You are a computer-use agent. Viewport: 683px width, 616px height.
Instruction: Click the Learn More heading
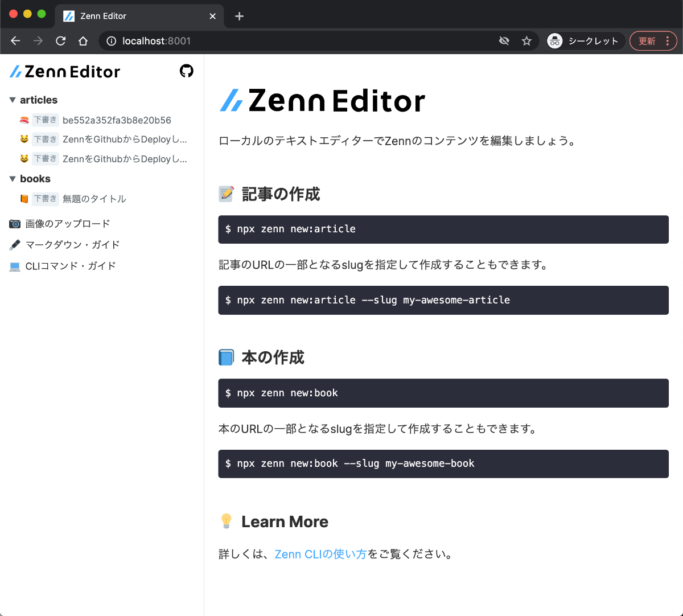285,521
